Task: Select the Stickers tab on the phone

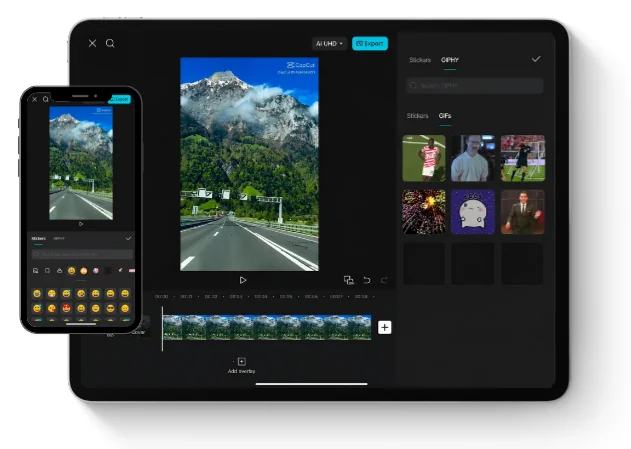Action: coord(38,239)
